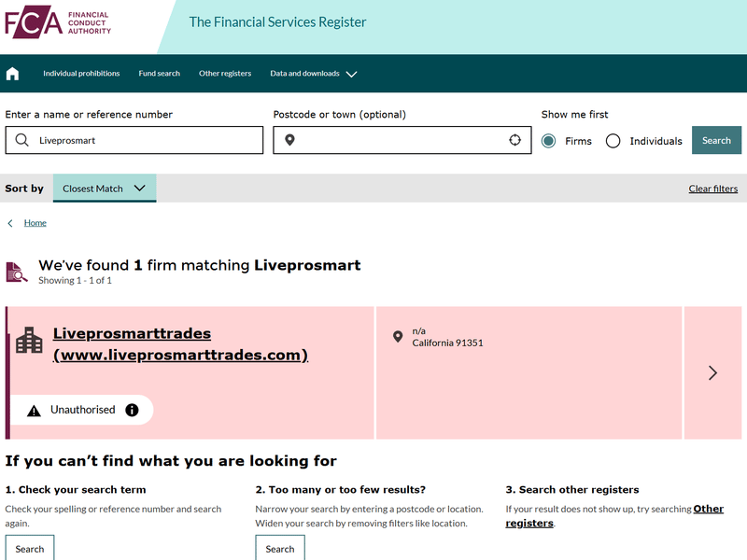
Task: Click the 'Show me first' label
Action: click(574, 114)
